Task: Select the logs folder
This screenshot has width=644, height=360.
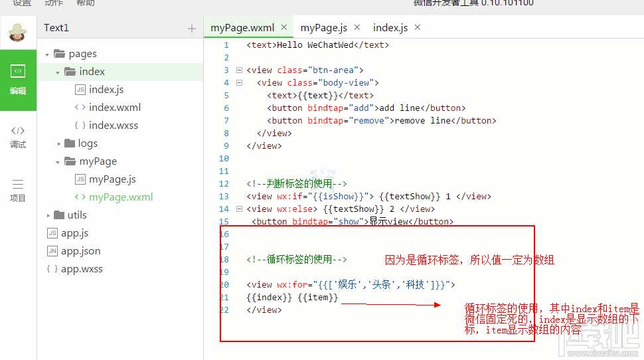Action: [88, 143]
